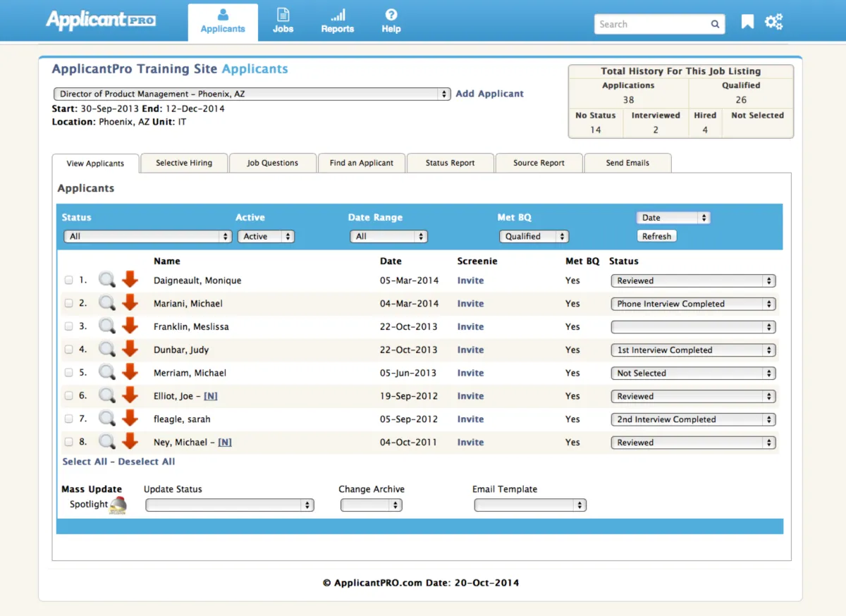Open settings gears icon in header
This screenshot has height=616, width=846.
coord(773,23)
